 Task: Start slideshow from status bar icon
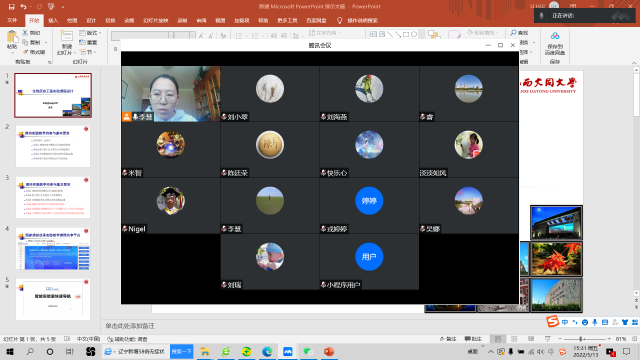click(x=548, y=339)
